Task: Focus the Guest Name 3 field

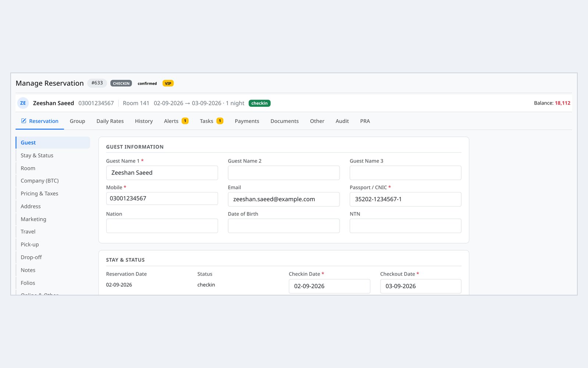Action: click(x=405, y=173)
